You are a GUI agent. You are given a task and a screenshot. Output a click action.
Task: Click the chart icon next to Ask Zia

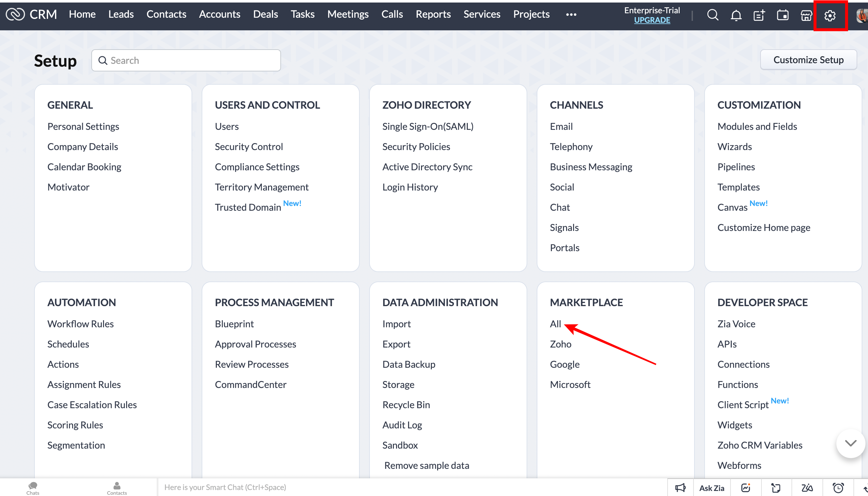pos(746,488)
